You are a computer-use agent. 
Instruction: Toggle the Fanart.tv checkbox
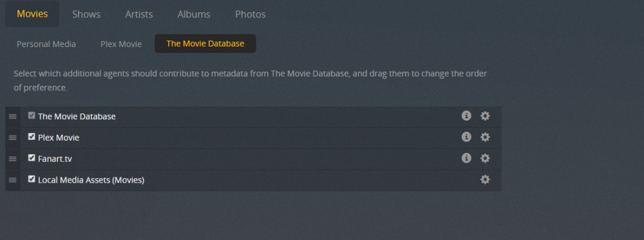tap(32, 157)
